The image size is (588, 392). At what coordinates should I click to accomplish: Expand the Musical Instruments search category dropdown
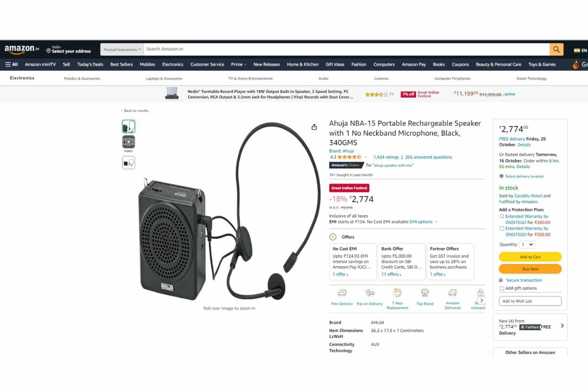tap(122, 49)
